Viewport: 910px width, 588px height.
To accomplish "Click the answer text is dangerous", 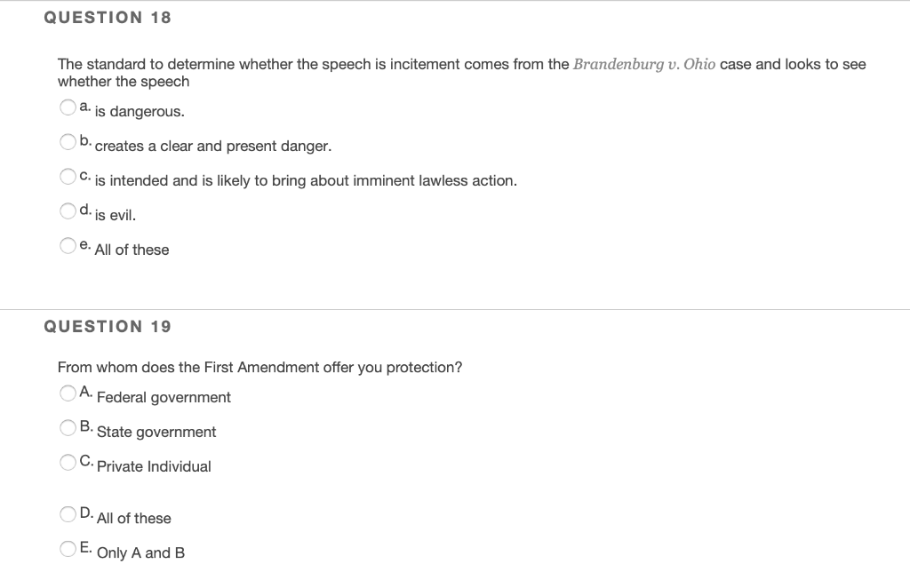I will 139,111.
